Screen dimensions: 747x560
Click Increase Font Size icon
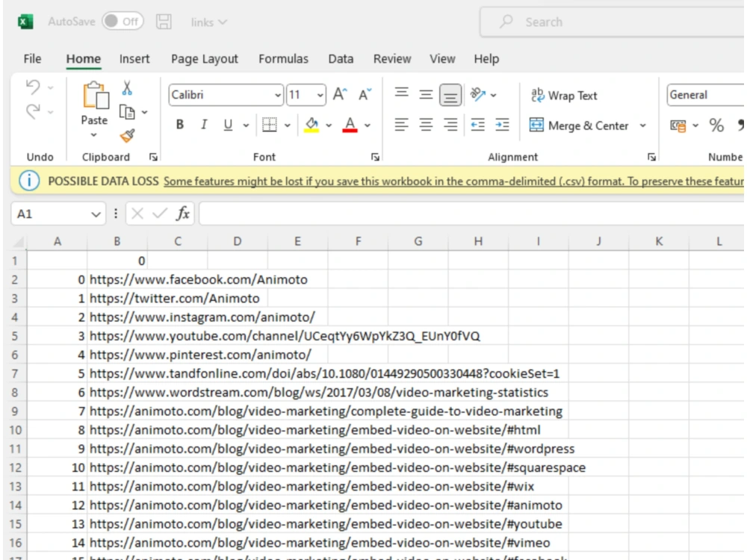click(x=340, y=94)
